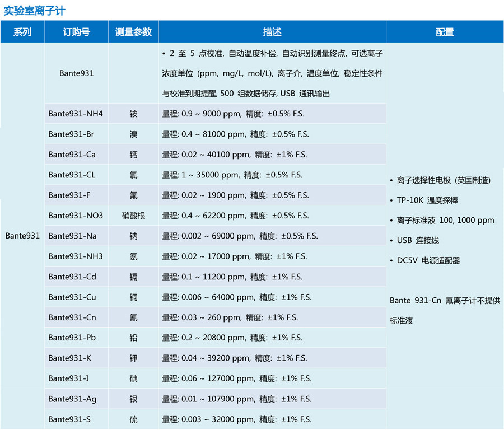504x430 pixels.
Task: Click the 0.006 ~ 64000 ppm range description
Action: (x=236, y=297)
